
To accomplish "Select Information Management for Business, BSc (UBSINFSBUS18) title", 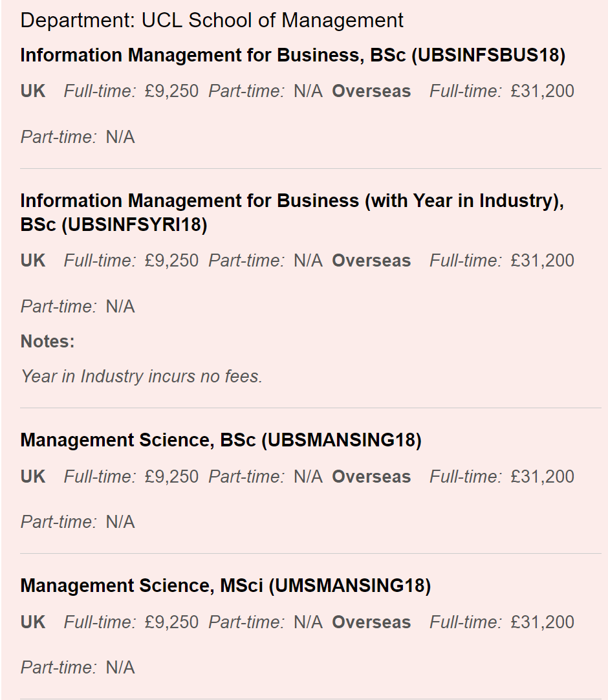I will pos(293,56).
